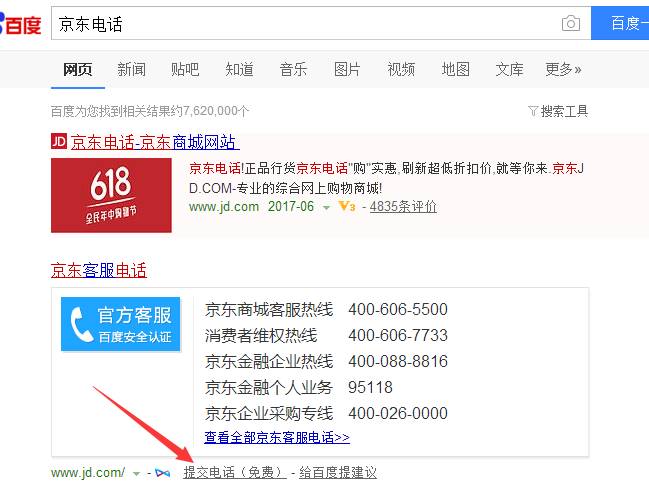Click the phone number 400-606-7733
649x493 pixels.
coord(398,335)
